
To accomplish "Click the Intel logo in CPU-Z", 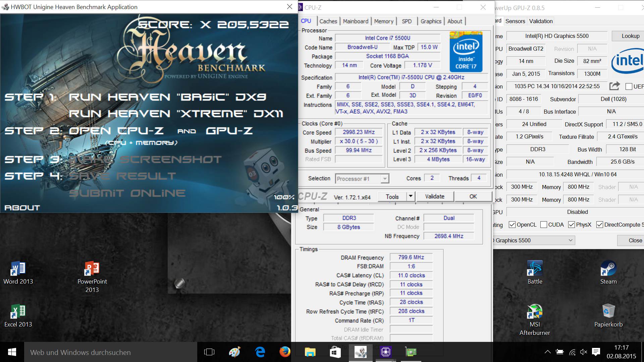I will 466,52.
